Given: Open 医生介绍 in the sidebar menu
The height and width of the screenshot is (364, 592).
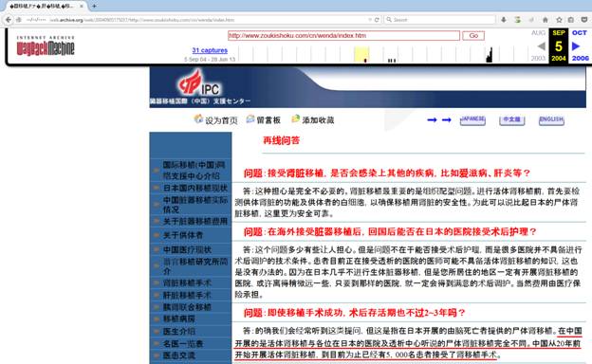Looking at the screenshot, I should 179,332.
